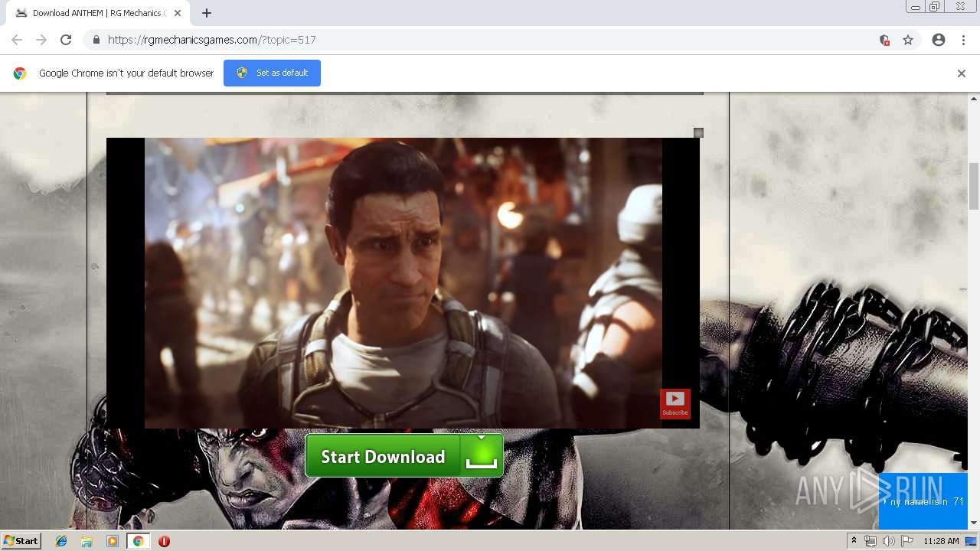Open network tray icon
This screenshot has width=980, height=551.
871,541
